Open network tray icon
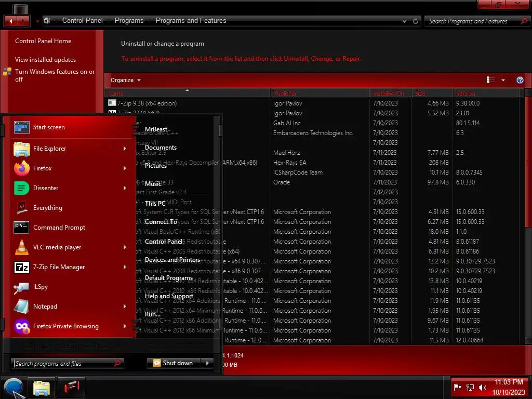Viewport: 532px width, 399px height. pos(470,387)
